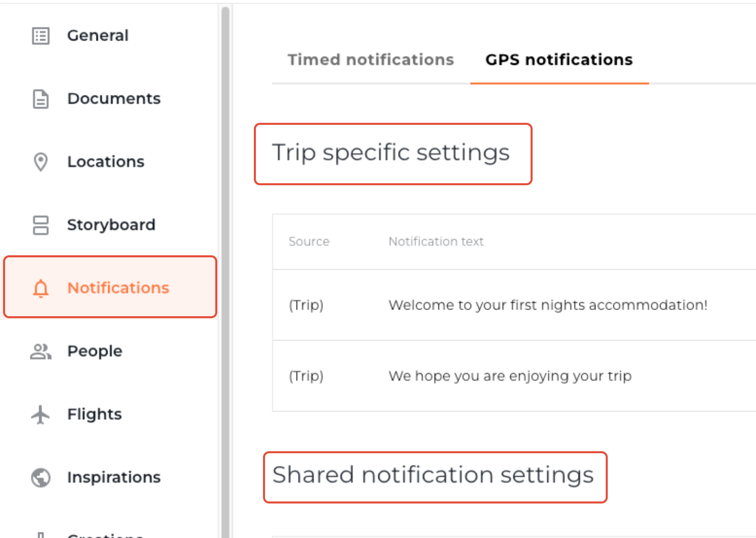
Task: Click the Storyboard sidebar label
Action: pos(111,225)
